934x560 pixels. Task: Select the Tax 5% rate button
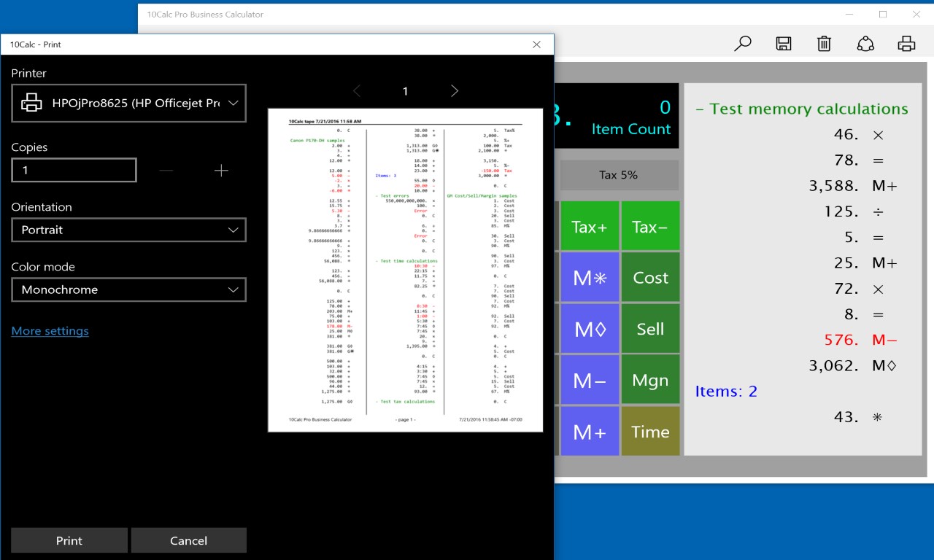point(617,174)
